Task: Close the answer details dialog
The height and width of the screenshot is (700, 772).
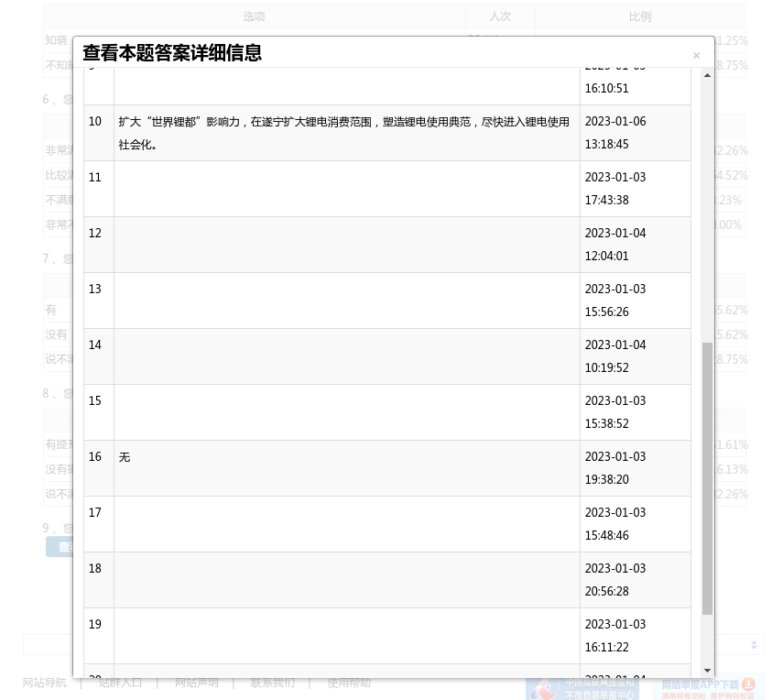Action: point(696,56)
